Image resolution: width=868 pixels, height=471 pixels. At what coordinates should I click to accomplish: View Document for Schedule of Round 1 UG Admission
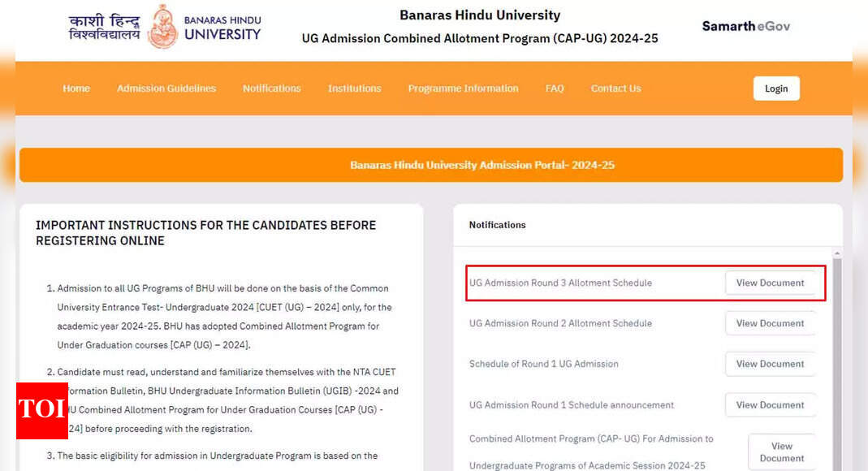[770, 364]
